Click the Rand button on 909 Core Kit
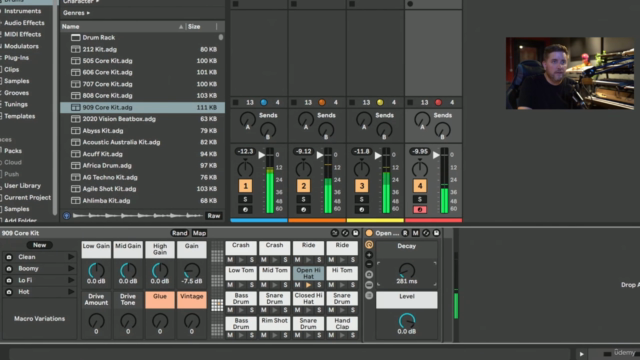 pos(180,233)
